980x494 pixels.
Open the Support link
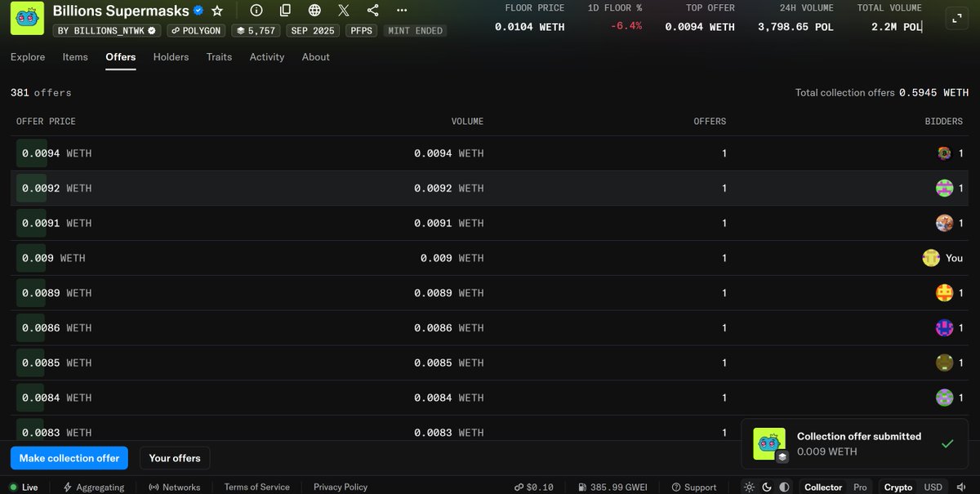click(693, 487)
